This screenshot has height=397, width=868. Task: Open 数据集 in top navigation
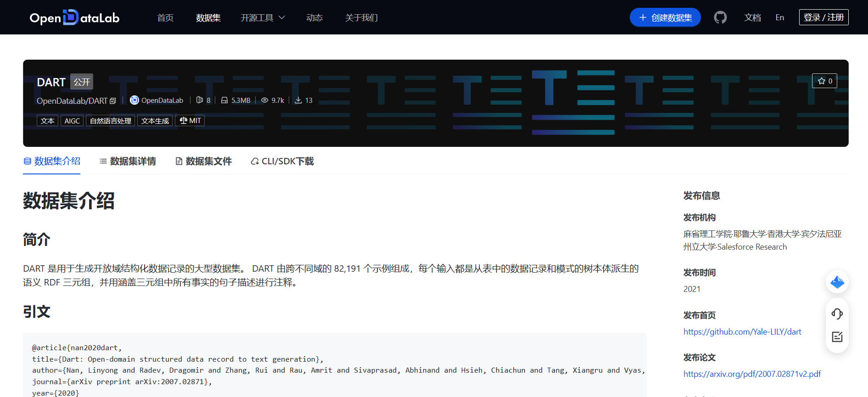[208, 17]
